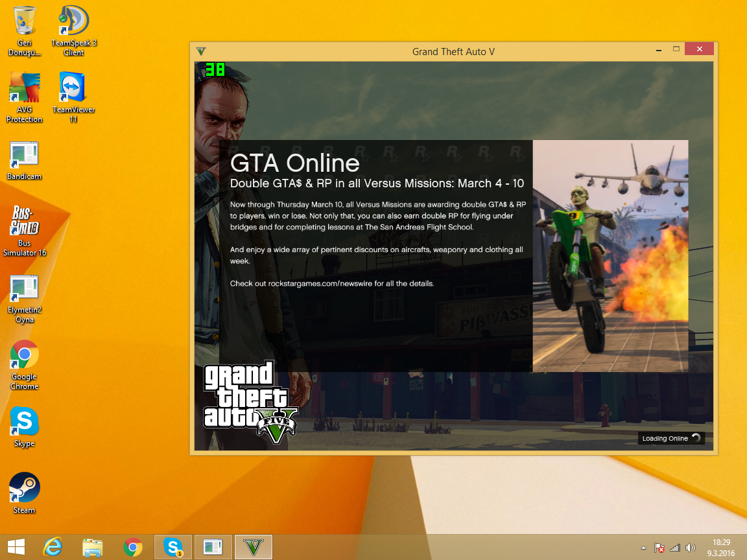This screenshot has height=560, width=747.
Task: Select the Recycle Bin (Geri Dönüşüm) icon
Action: click(x=24, y=23)
